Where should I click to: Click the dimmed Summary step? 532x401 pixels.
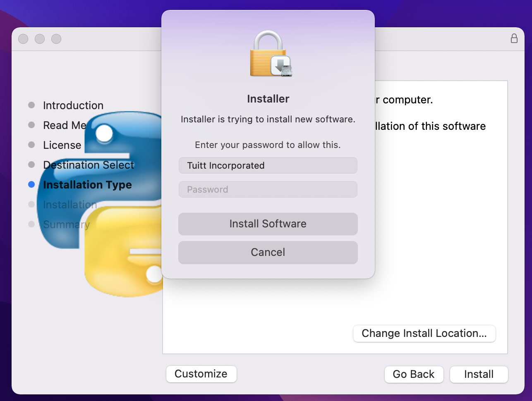[66, 224]
